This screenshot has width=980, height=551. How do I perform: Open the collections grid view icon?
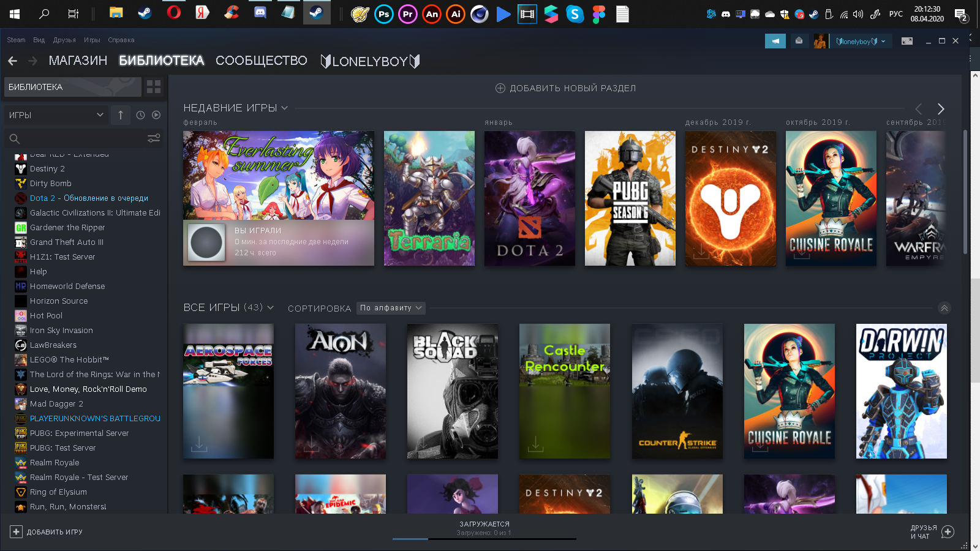[154, 87]
